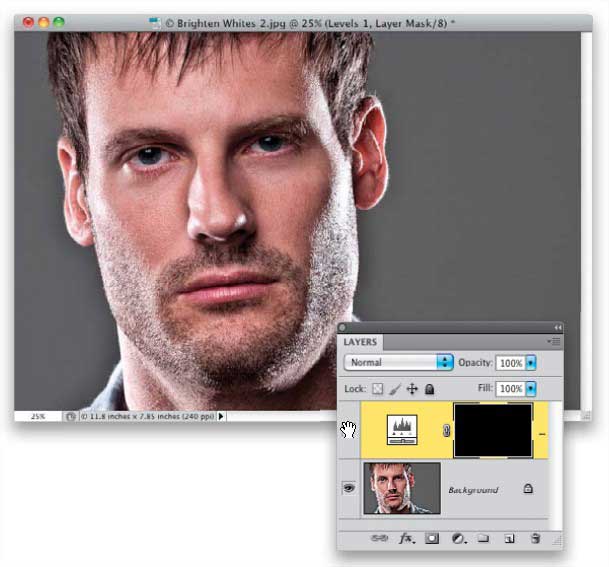Toggle Lock position
The image size is (609, 567).
[x=412, y=389]
